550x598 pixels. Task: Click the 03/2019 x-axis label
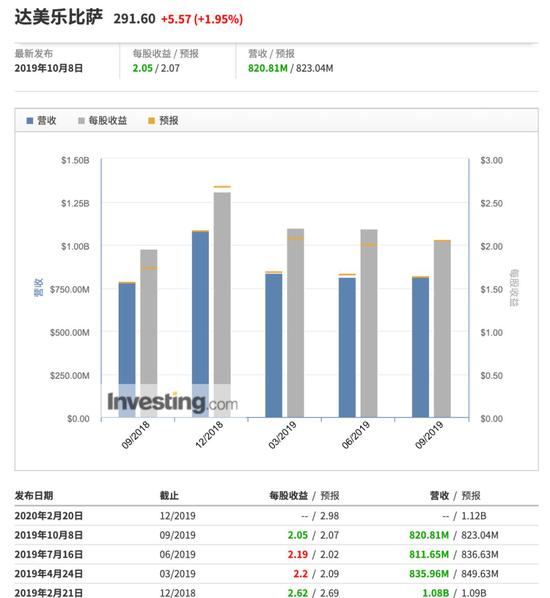[x=282, y=435]
